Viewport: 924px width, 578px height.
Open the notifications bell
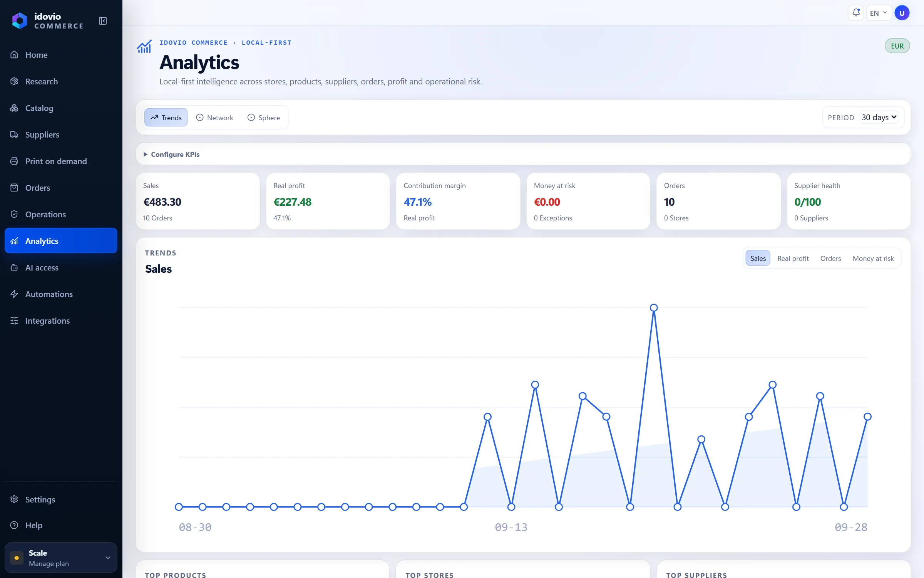point(856,13)
